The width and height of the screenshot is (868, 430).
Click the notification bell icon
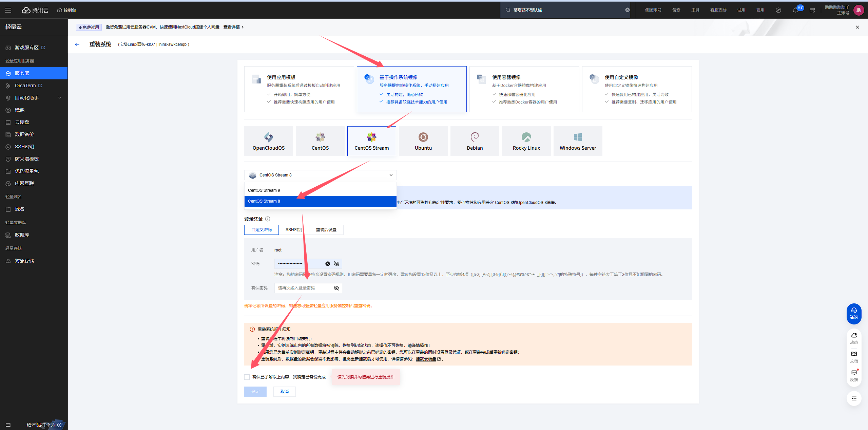[795, 10]
